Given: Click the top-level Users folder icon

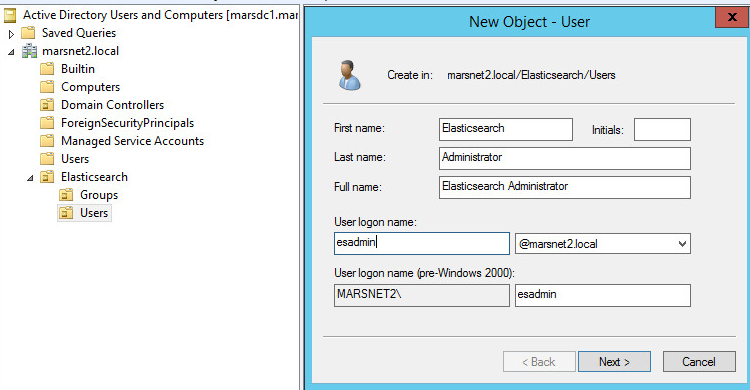Looking at the screenshot, I should pyautogui.click(x=47, y=159).
